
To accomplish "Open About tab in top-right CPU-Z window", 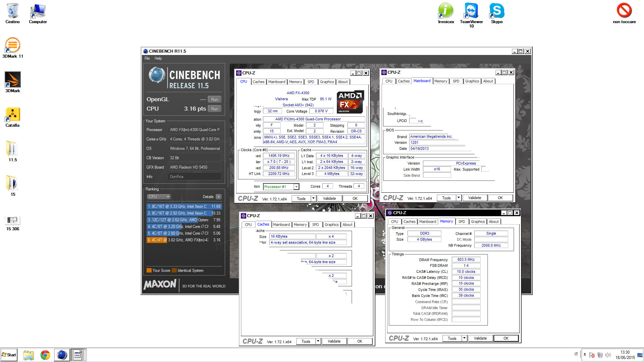I will click(488, 81).
